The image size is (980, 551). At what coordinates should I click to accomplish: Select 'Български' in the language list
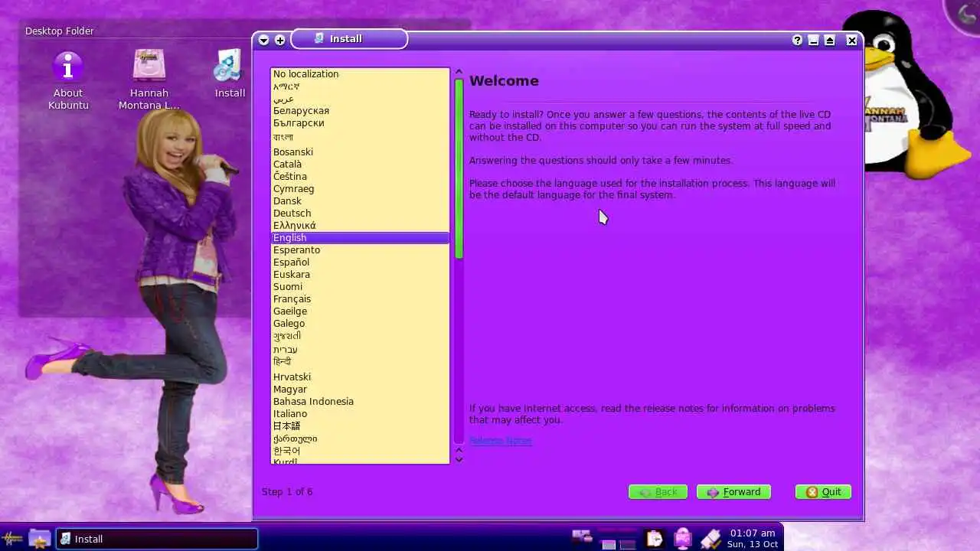[360, 123]
